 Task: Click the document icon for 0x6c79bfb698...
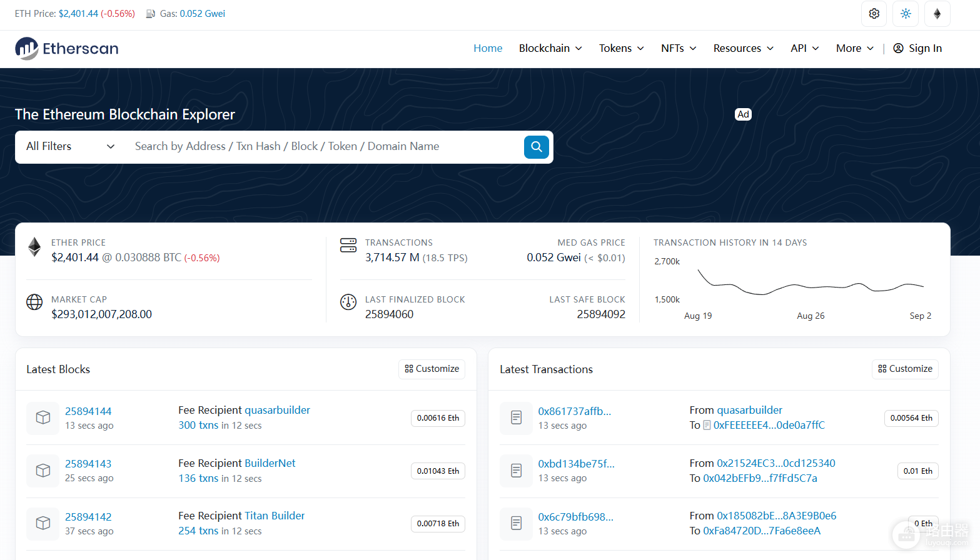pyautogui.click(x=517, y=523)
